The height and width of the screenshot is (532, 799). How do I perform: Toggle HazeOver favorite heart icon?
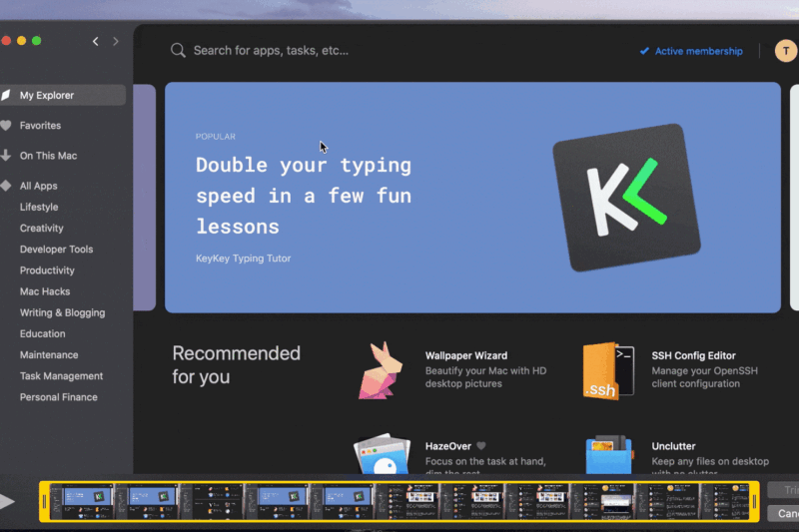click(481, 446)
